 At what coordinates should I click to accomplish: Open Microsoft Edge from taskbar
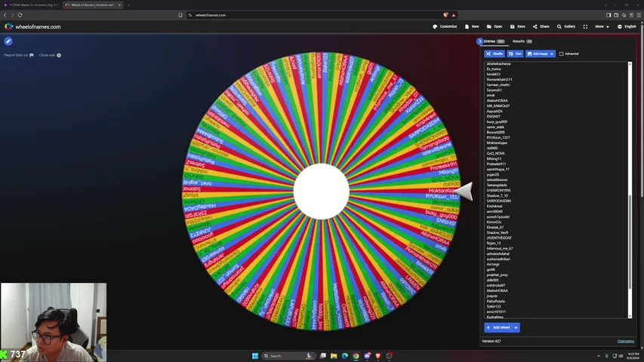click(344, 356)
